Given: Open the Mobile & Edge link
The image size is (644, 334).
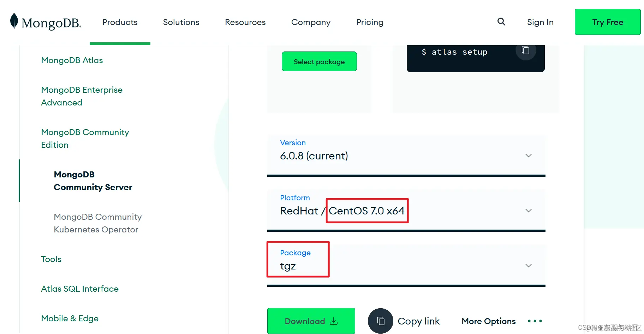Looking at the screenshot, I should point(70,318).
